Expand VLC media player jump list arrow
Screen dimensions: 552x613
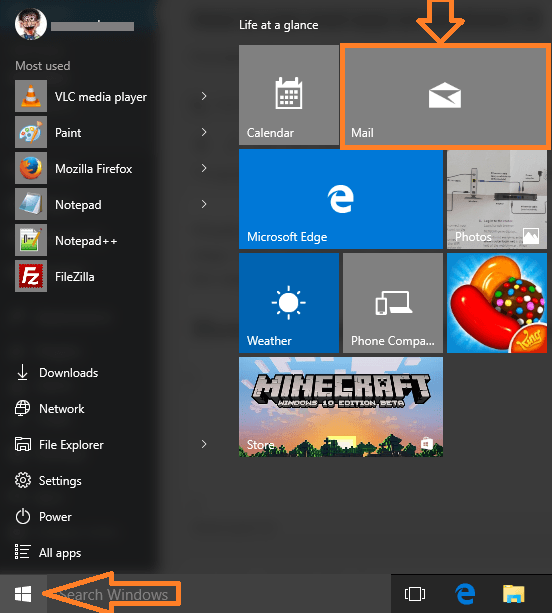click(x=204, y=96)
